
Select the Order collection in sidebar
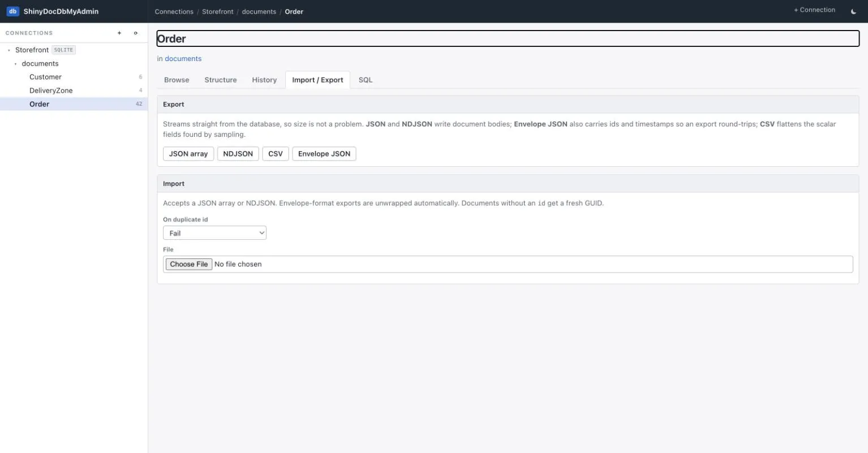[x=74, y=104]
